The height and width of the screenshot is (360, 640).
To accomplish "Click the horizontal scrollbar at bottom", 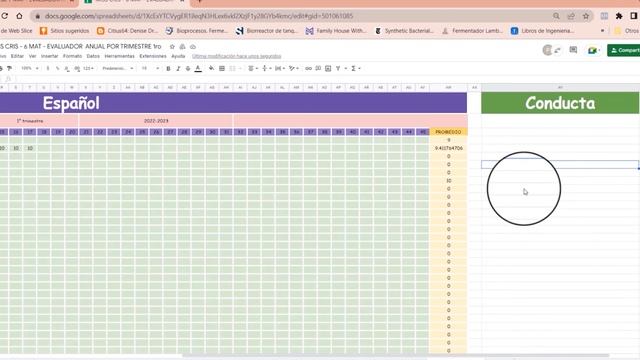I will (396, 356).
